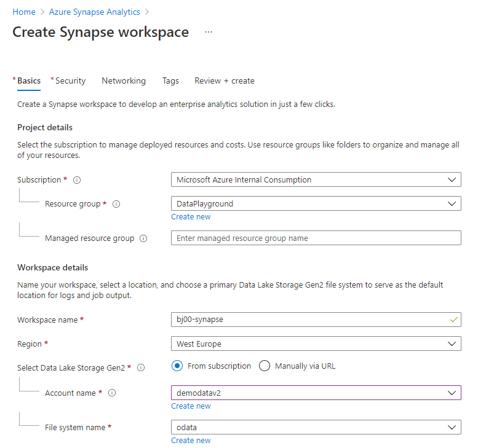Viewport: 494px width, 448px height.
Task: Select Manually via URL radio option
Action: coord(265,366)
